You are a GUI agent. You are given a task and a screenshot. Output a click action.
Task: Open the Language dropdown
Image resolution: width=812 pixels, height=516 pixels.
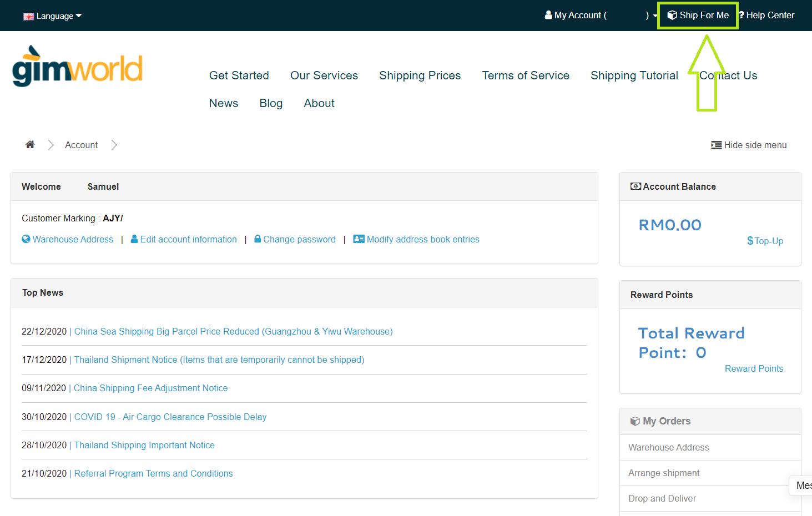click(x=52, y=16)
